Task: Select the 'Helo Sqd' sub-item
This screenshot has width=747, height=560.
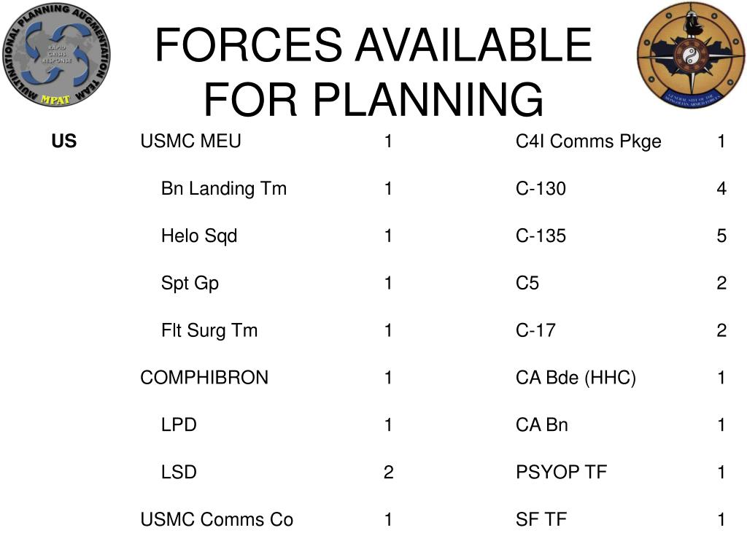Action: [x=199, y=236]
